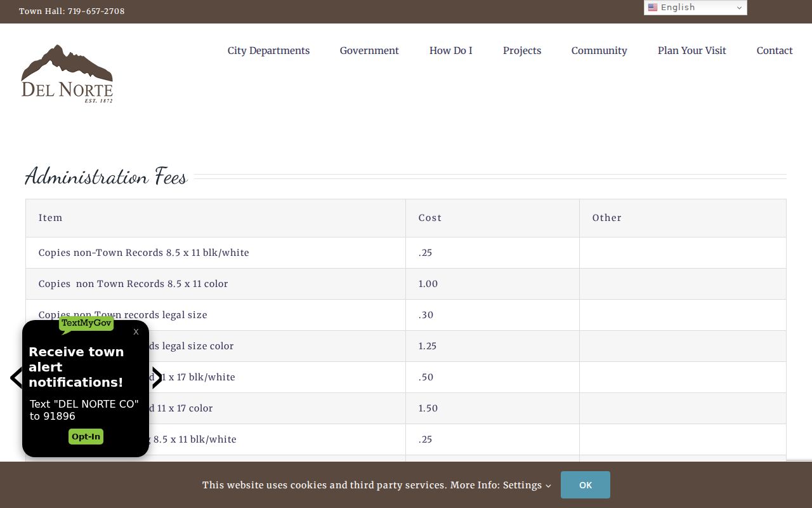The width and height of the screenshot is (812, 508).
Task: Open the Projects menu
Action: (x=522, y=51)
